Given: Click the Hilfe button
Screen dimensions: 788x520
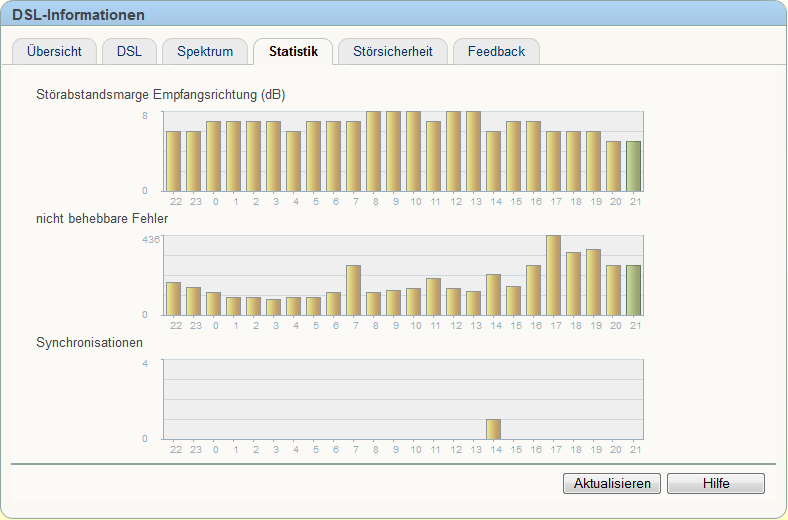Looking at the screenshot, I should [x=715, y=484].
